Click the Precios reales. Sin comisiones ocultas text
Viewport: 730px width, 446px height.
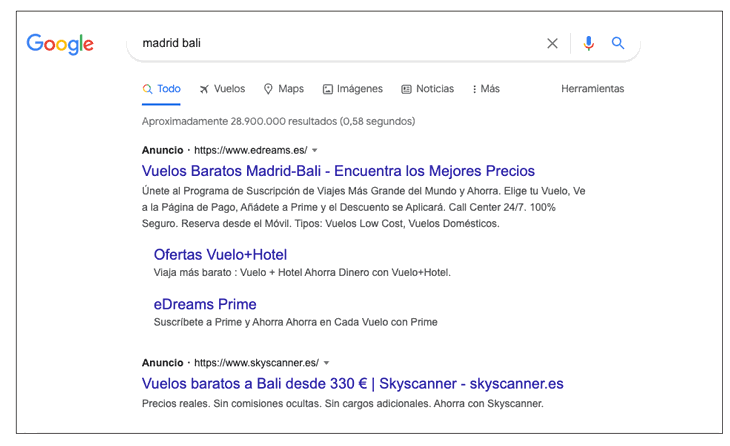(343, 404)
